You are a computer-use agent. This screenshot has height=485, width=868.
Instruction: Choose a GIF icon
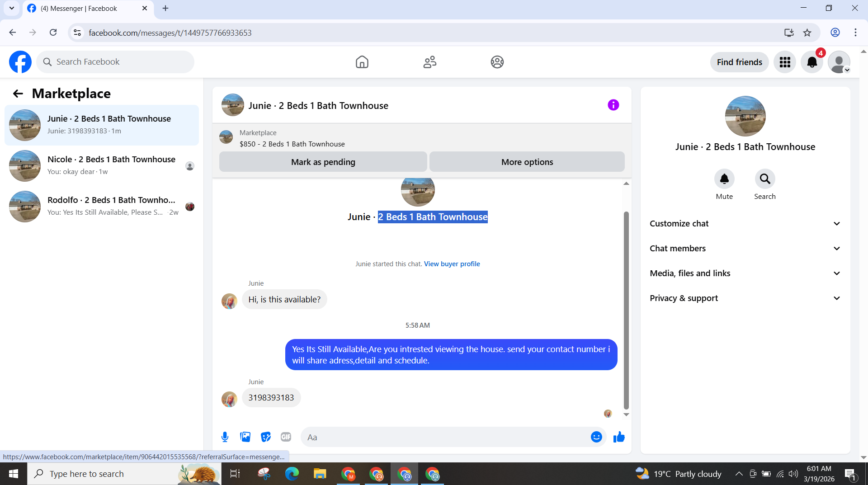286,437
